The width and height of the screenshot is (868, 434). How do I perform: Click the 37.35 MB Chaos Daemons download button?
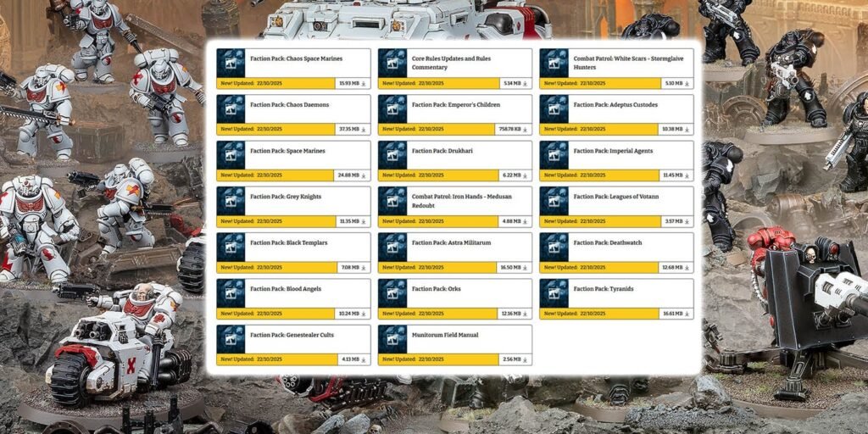351,129
